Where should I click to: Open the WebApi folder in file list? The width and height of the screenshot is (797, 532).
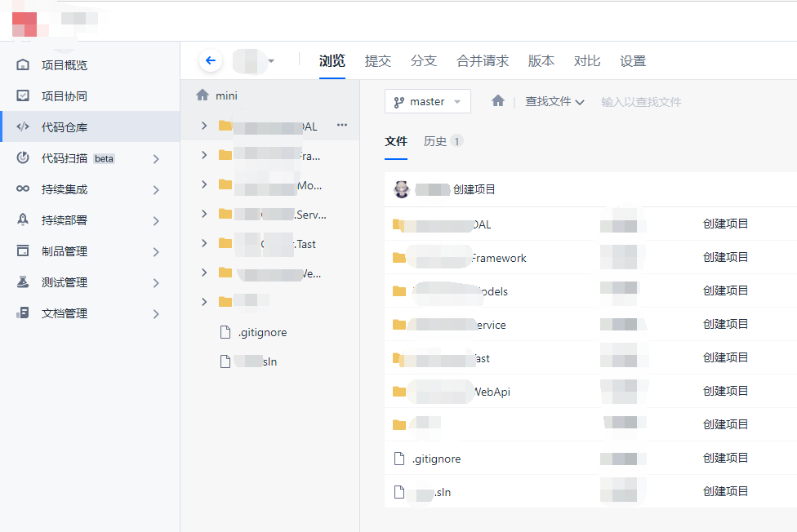coord(492,392)
